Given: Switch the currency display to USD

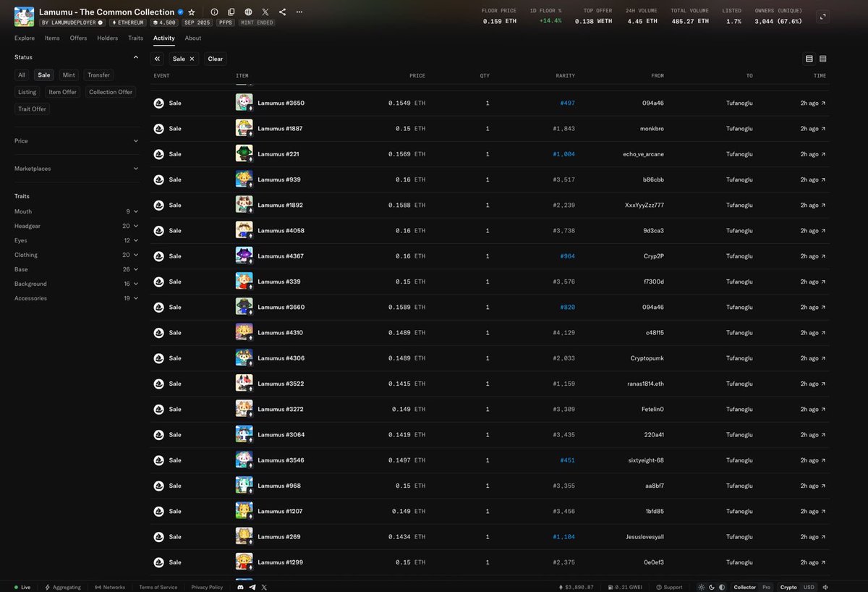Looking at the screenshot, I should click(809, 587).
